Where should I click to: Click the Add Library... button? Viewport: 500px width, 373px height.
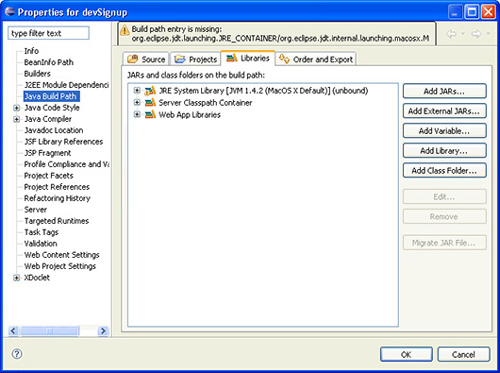point(444,151)
